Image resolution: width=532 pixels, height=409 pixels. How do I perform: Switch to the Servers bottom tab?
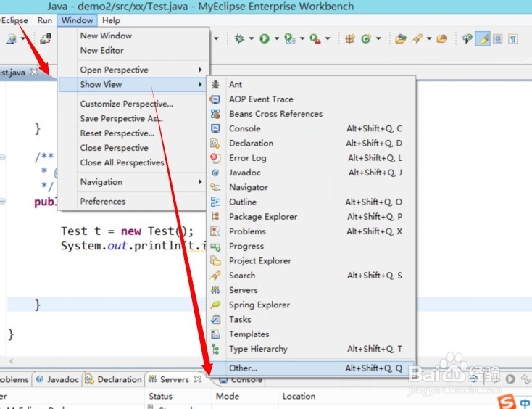click(x=175, y=379)
